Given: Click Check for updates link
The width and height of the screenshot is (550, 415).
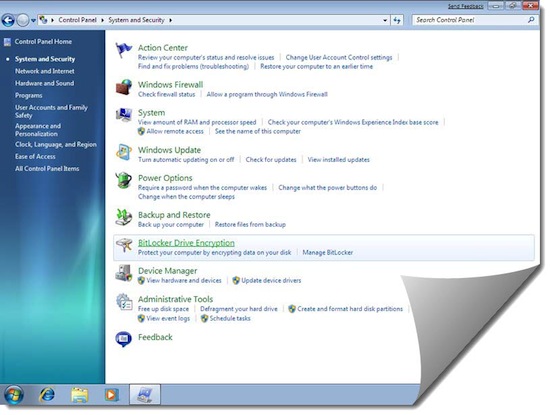Looking at the screenshot, I should coord(271,160).
